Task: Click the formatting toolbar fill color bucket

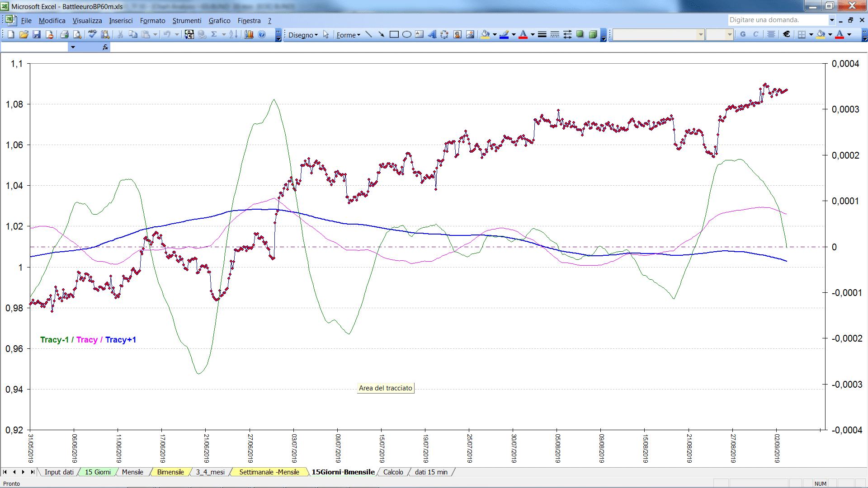Action: click(x=821, y=34)
